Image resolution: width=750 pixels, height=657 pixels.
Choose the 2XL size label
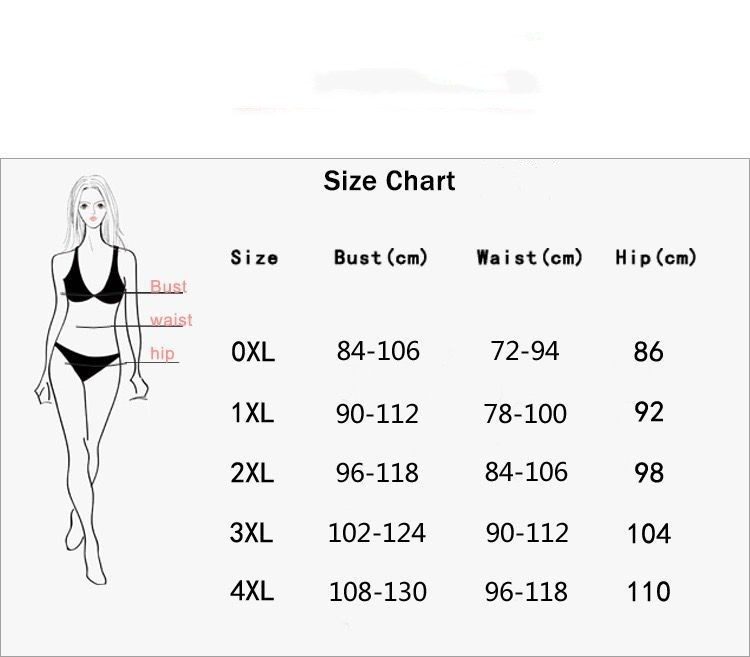pos(252,473)
